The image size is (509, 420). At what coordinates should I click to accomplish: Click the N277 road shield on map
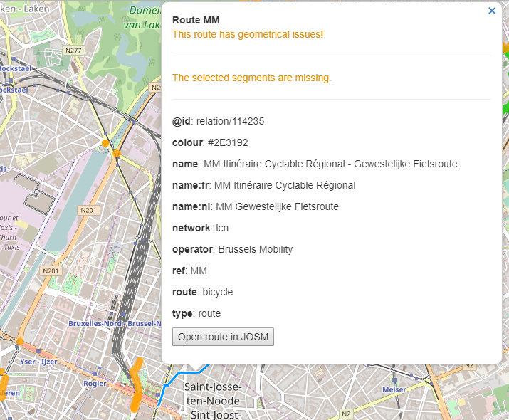73,51
